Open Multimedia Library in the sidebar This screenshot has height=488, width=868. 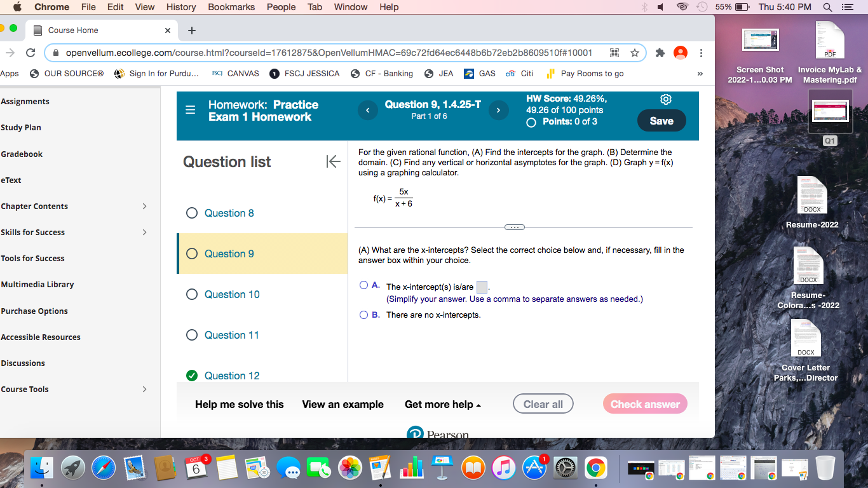37,285
